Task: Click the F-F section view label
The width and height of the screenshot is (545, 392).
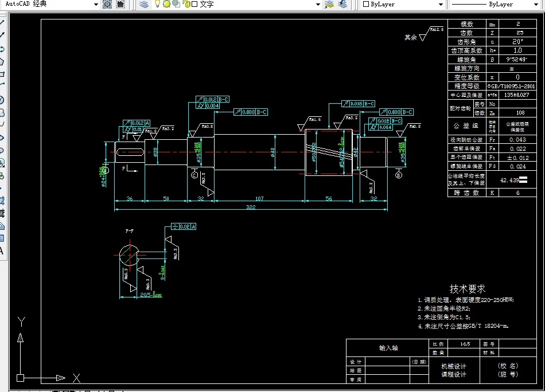Action: 129,231
